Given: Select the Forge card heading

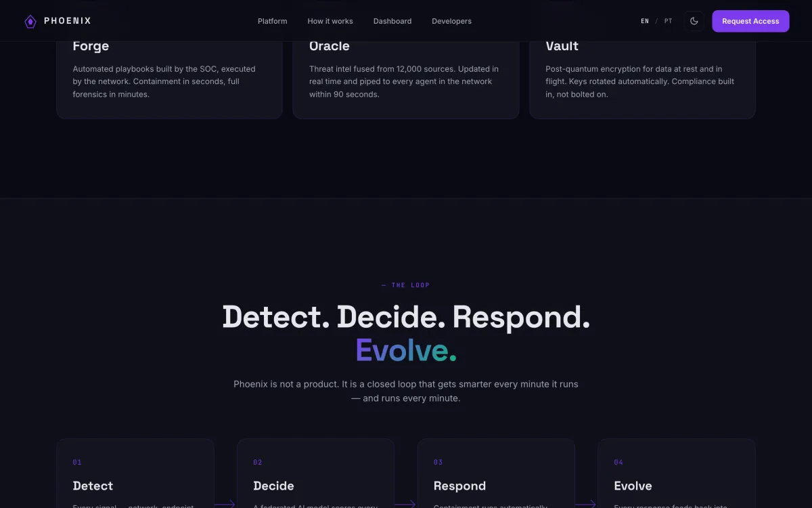Looking at the screenshot, I should pyautogui.click(x=91, y=46).
